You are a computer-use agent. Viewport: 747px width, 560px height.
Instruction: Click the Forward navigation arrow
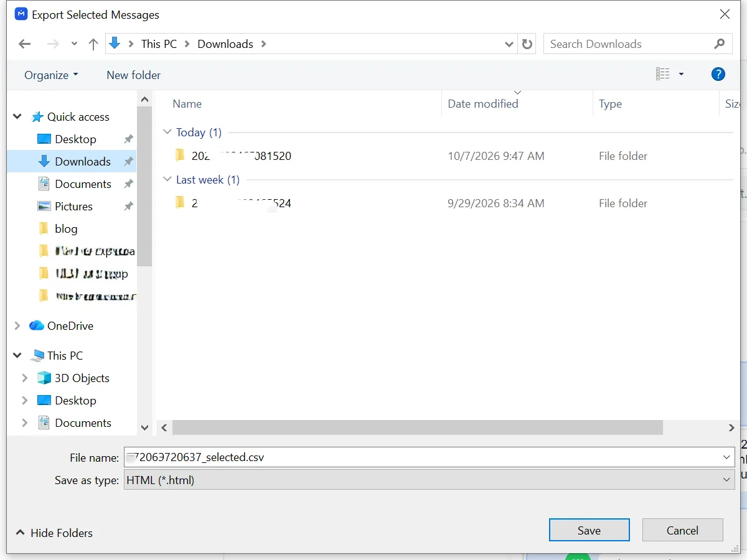[54, 44]
